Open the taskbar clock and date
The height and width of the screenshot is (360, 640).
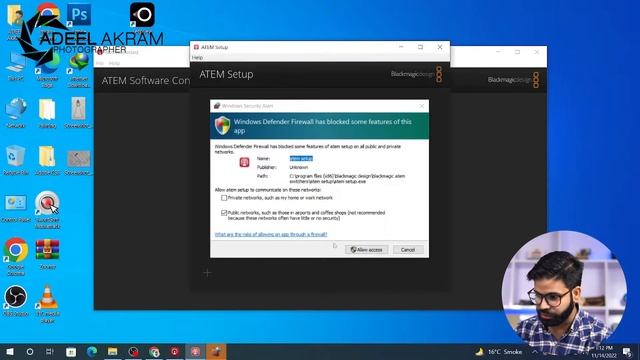point(604,352)
